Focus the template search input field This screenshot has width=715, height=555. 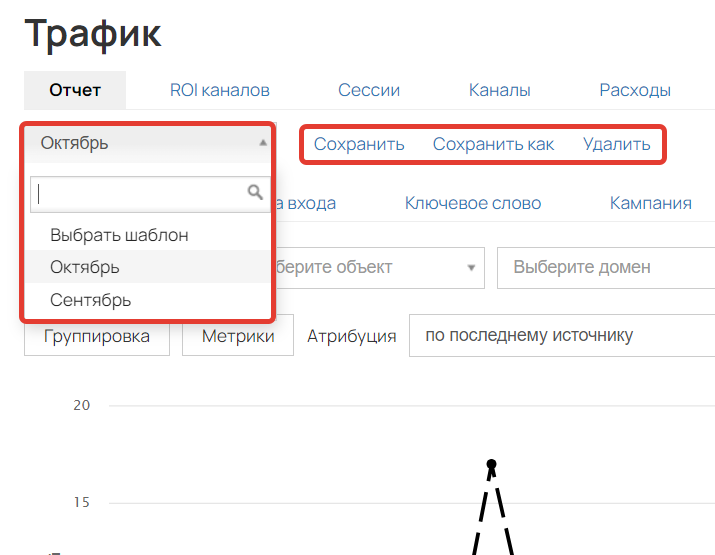pyautogui.click(x=150, y=194)
